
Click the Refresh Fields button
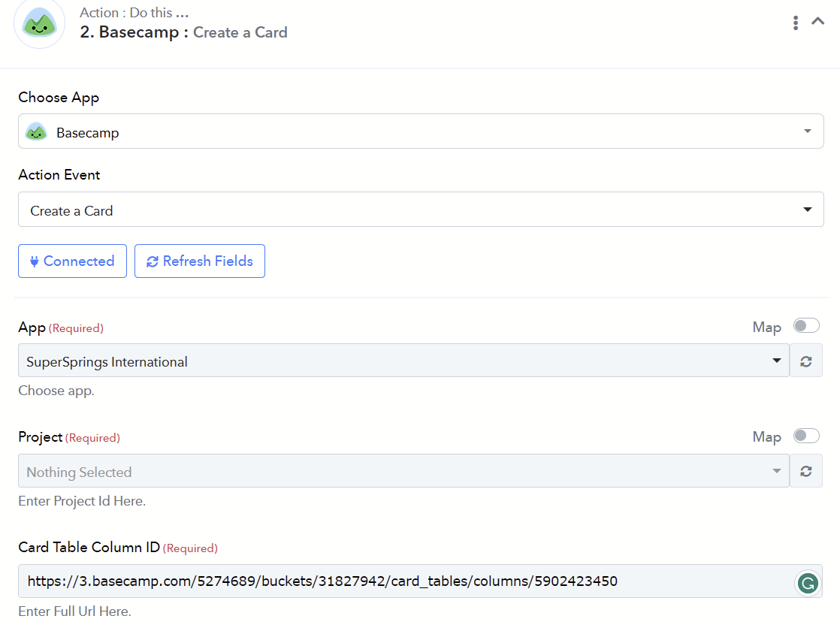(199, 261)
